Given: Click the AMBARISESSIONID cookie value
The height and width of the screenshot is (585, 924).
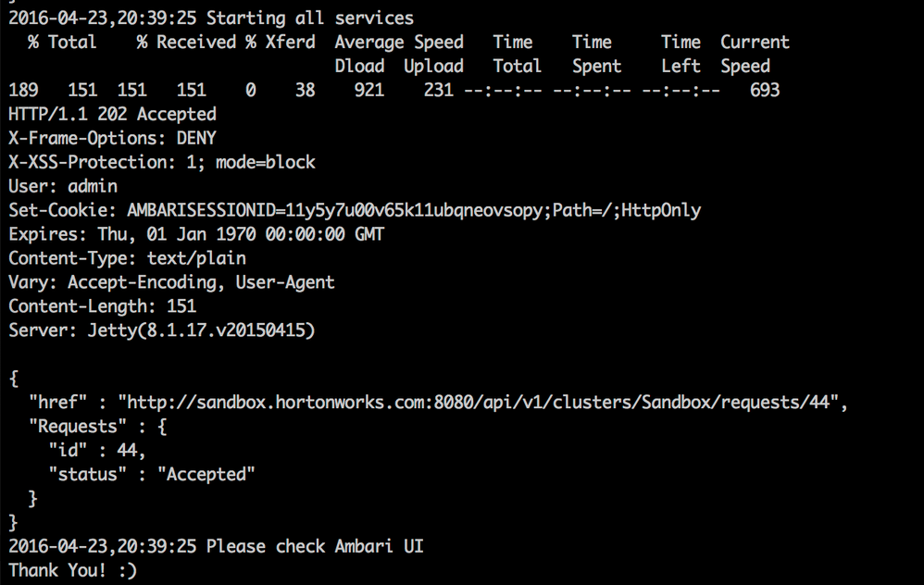Looking at the screenshot, I should point(335,210).
